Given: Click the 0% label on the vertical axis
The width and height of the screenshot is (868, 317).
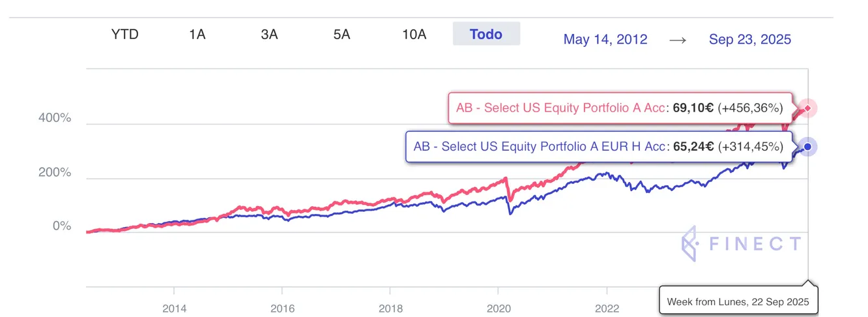Looking at the screenshot, I should 61,226.
